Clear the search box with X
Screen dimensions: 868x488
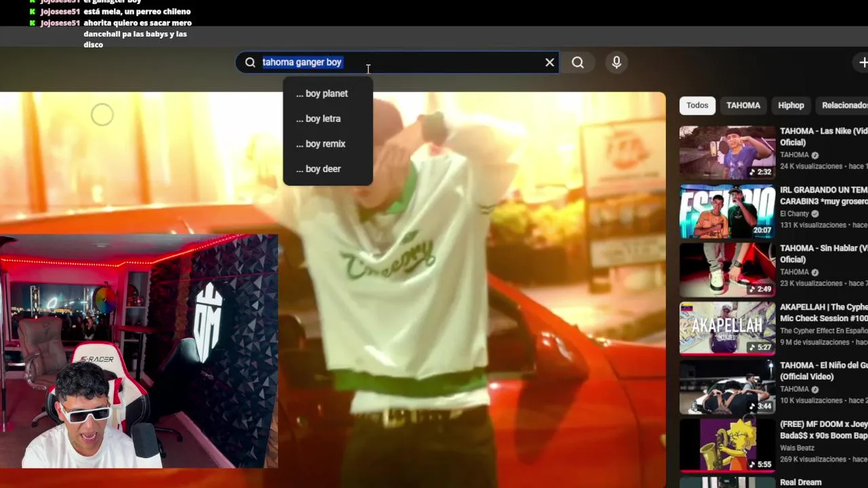pos(550,62)
